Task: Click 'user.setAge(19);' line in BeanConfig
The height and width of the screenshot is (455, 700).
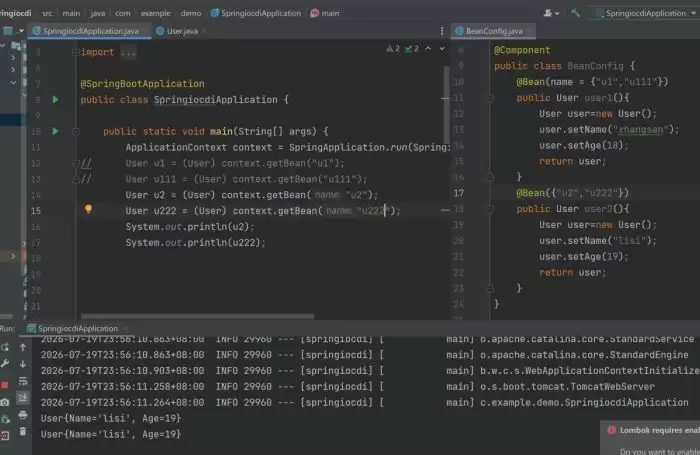Action: [x=583, y=257]
